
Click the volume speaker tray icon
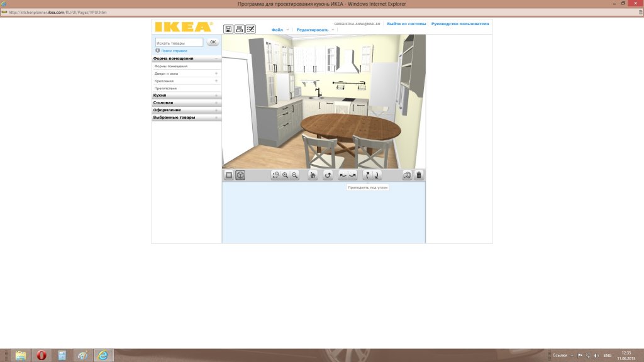click(596, 356)
